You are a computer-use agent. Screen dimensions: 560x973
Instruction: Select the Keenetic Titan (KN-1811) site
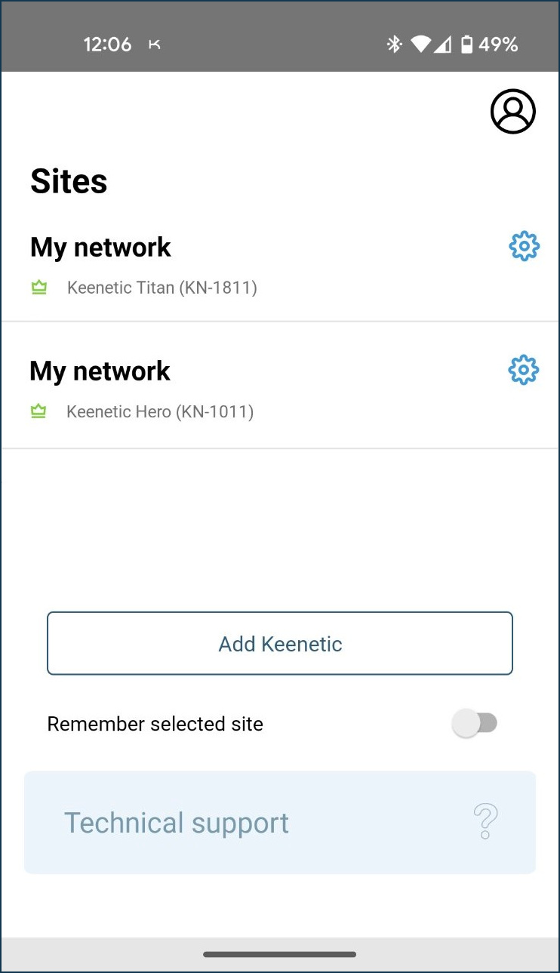click(162, 288)
